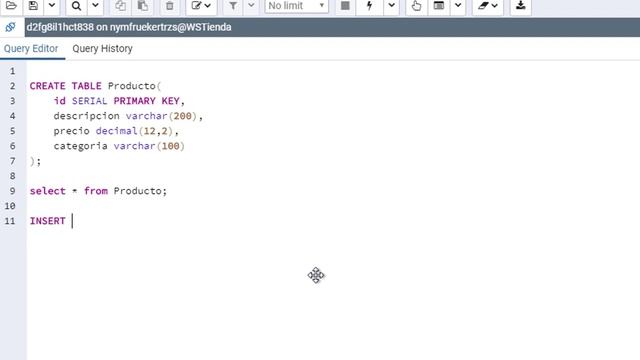
Task: Click the id SERIAL PRIMARY KEY line
Action: (119, 101)
